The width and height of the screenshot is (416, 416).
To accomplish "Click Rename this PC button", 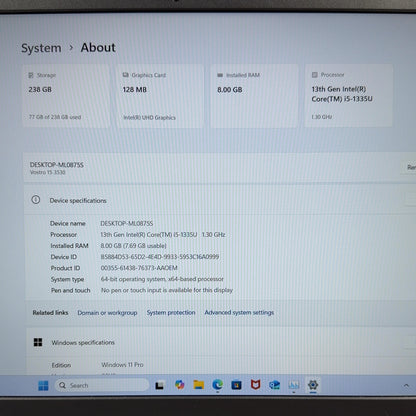I will coord(409,167).
